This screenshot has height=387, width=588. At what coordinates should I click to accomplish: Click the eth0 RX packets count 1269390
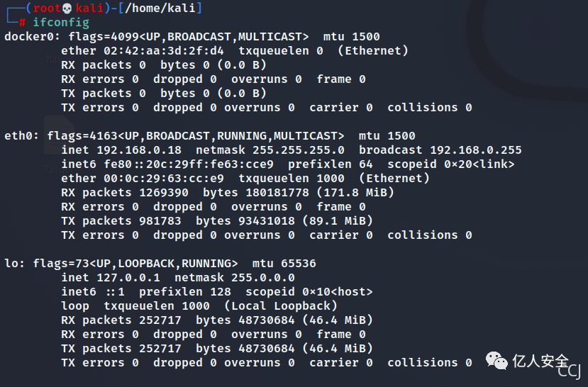point(164,193)
